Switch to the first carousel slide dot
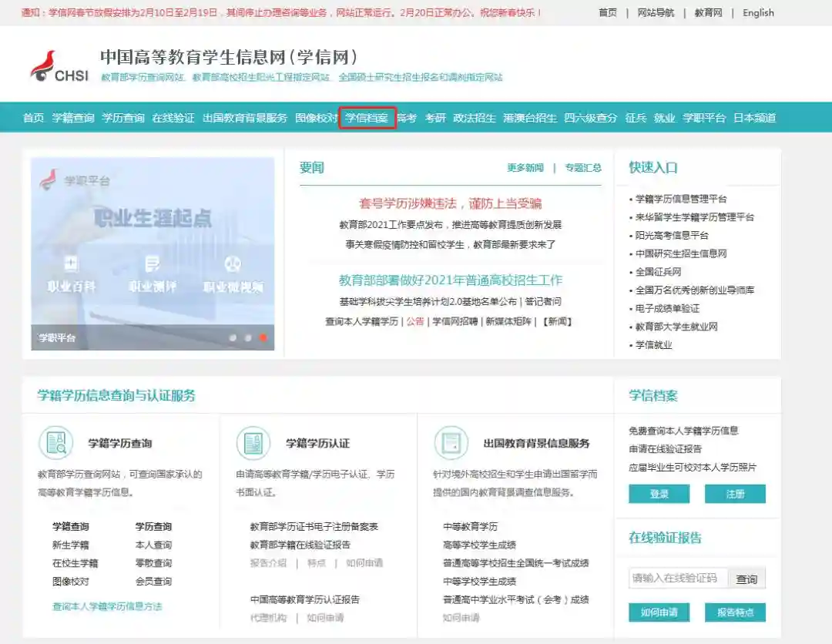The image size is (832, 644). [x=233, y=337]
